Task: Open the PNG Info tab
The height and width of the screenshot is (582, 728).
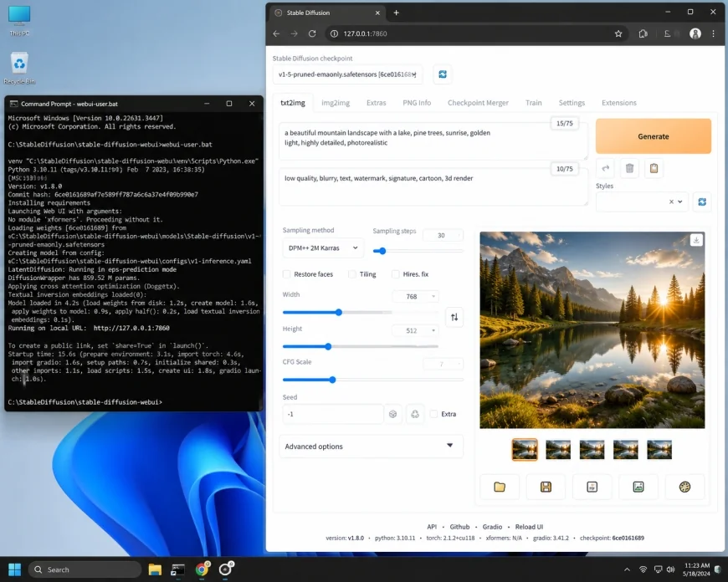Action: [417, 103]
